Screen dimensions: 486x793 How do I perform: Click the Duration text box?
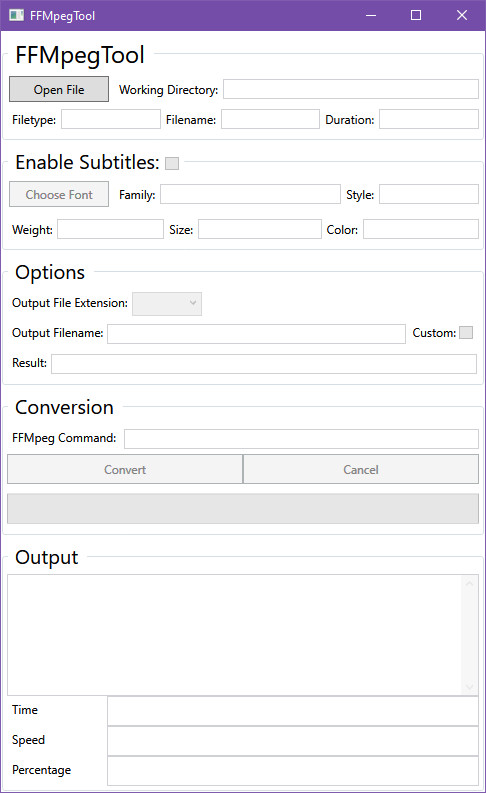click(429, 119)
